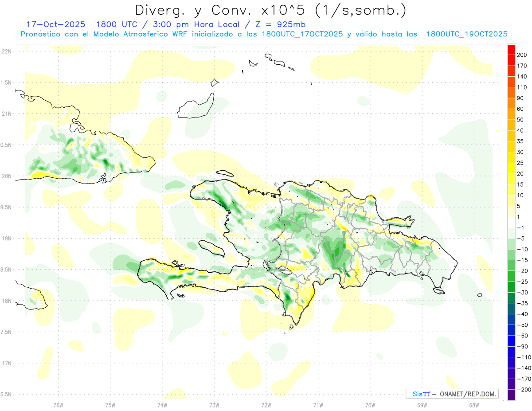The height and width of the screenshot is (411, 532).
Task: Click the colorbar label '170'
Action: point(522,66)
